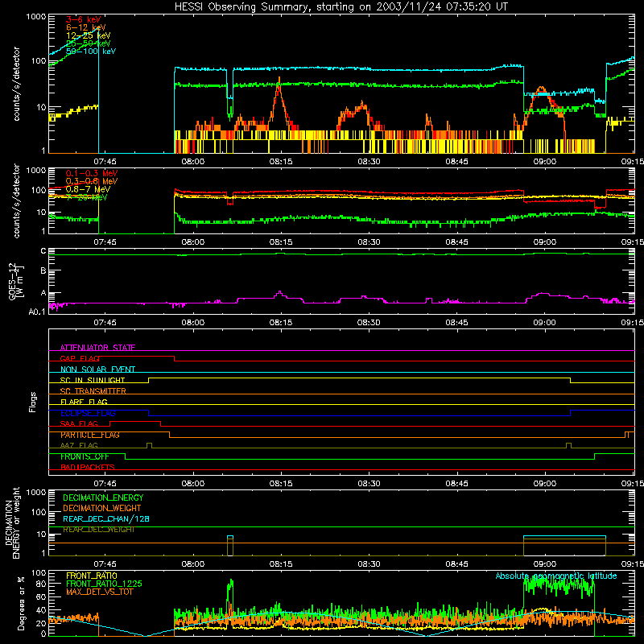Click "08:15" tick under the GOES-12 panel
This screenshot has height=644, width=644.
tap(281, 323)
